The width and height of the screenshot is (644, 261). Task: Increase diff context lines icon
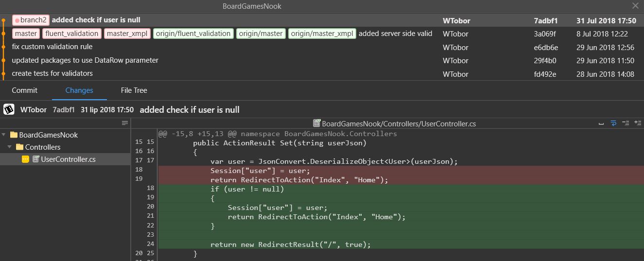[638, 123]
